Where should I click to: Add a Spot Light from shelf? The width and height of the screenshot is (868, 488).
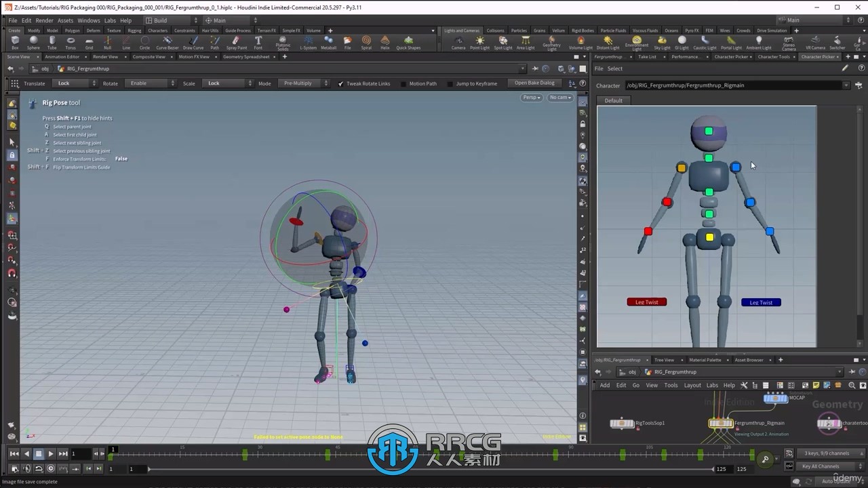tap(503, 43)
